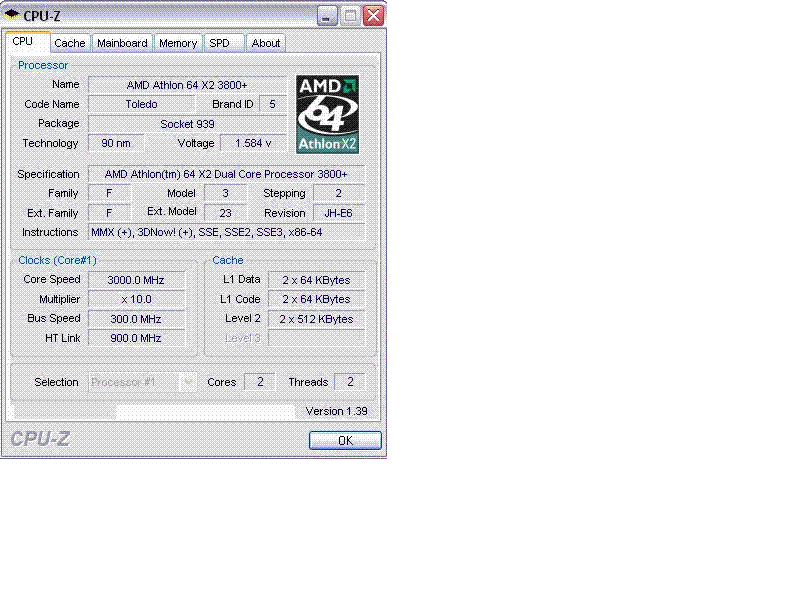The width and height of the screenshot is (800, 600).
Task: Click the Stepping value 2
Action: [x=339, y=193]
